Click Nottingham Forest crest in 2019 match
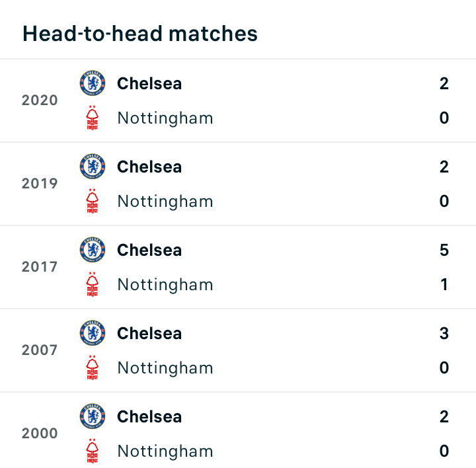Viewport: 476px width, 468px height. point(93,201)
